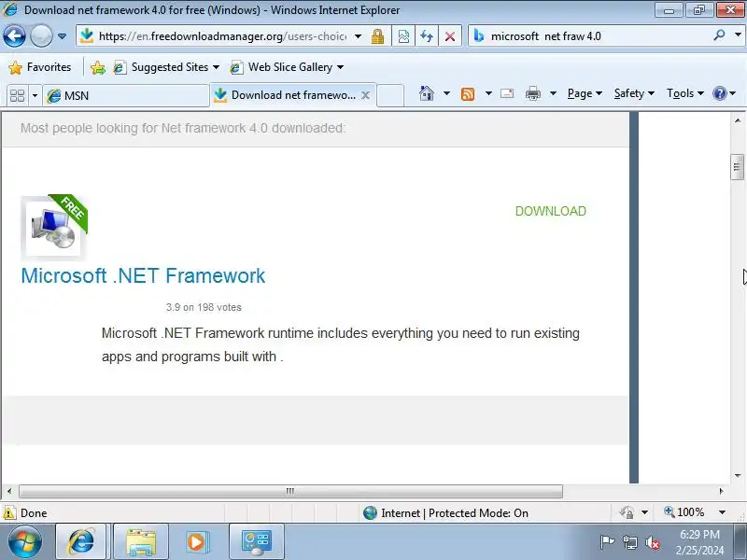Switch to the MSN tab
Viewport: 747px width, 560px height.
pos(126,96)
